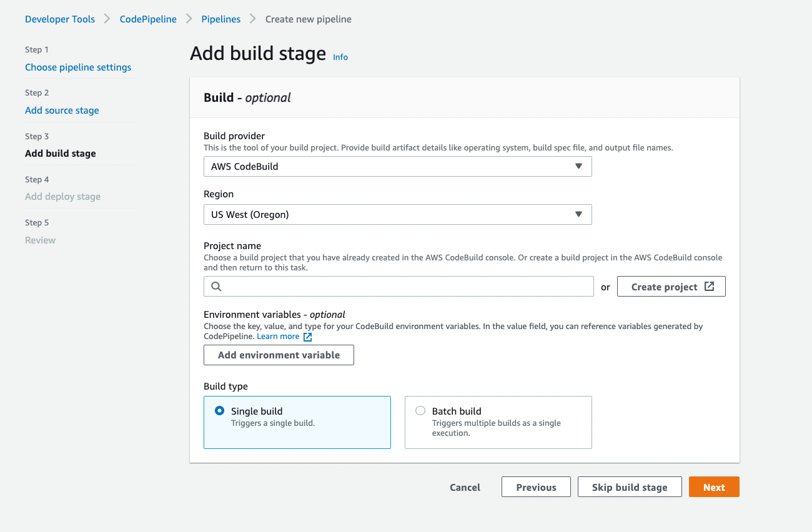Click the Create project button
This screenshot has width=812, height=532.
[x=671, y=287]
